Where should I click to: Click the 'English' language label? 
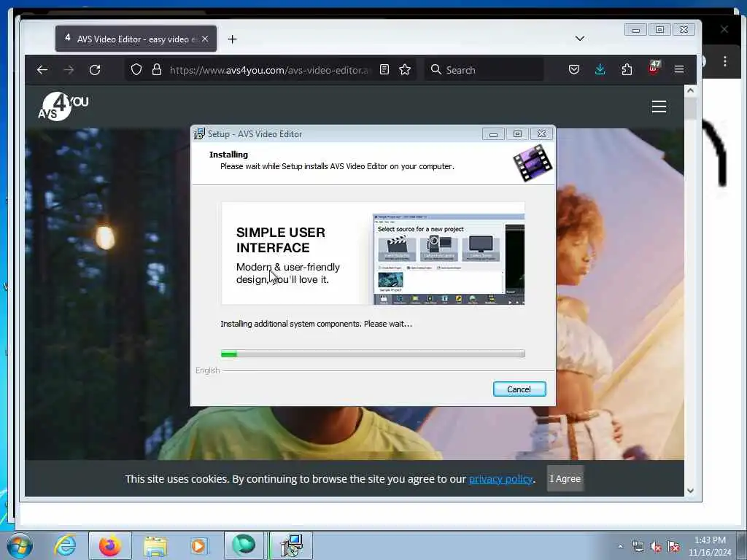[x=208, y=370]
